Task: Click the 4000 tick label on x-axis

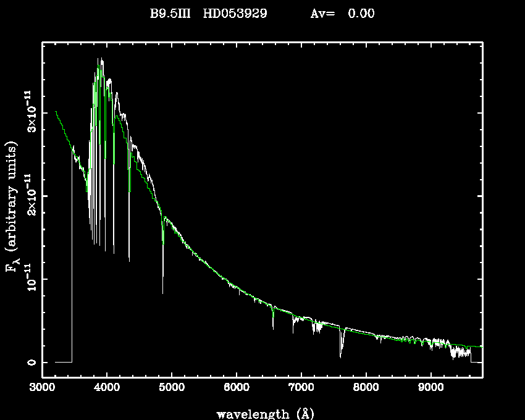Action: pos(107,388)
